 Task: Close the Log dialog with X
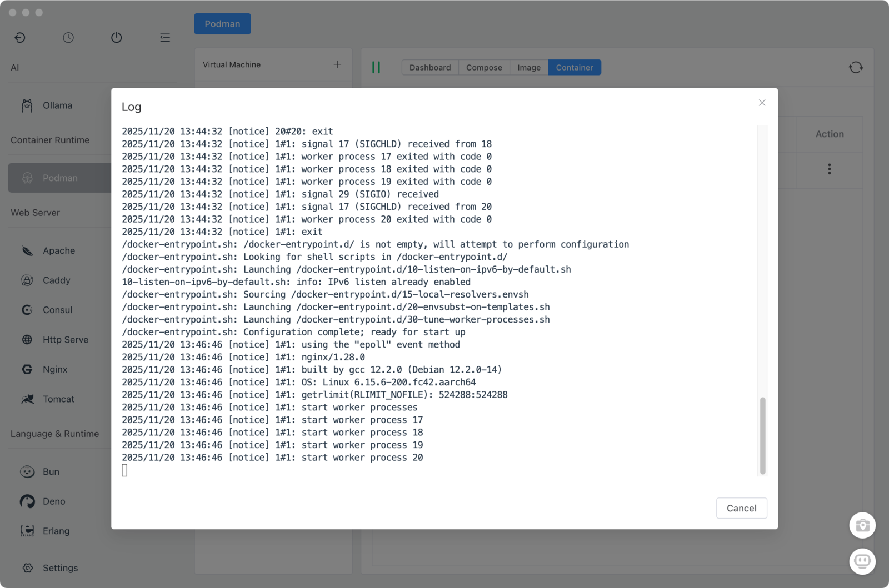point(762,103)
